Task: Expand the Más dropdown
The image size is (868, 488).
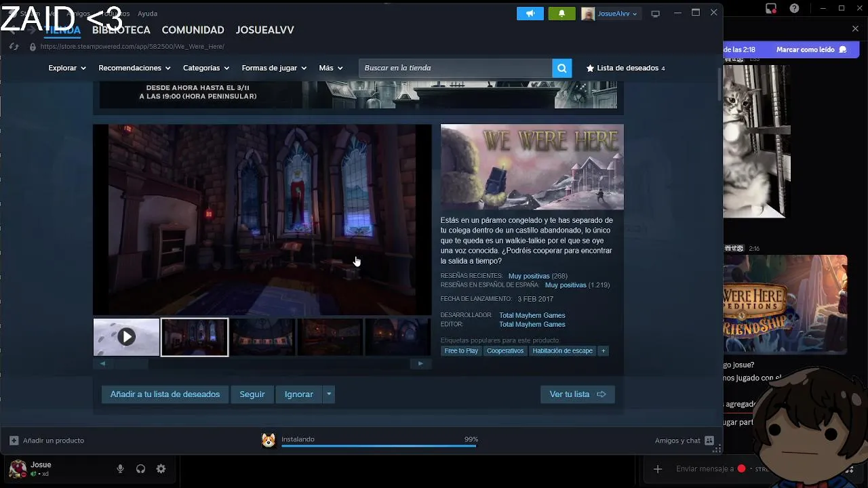Action: point(331,68)
